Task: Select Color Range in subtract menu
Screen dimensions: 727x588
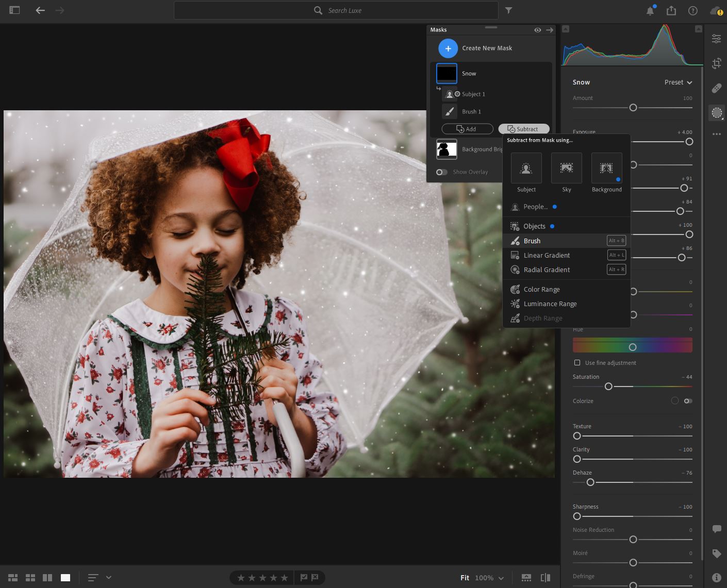Action: point(541,290)
